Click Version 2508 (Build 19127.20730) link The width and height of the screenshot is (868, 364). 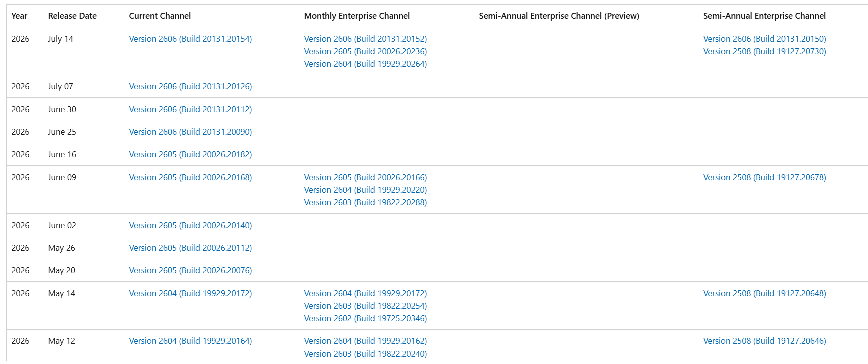(764, 51)
